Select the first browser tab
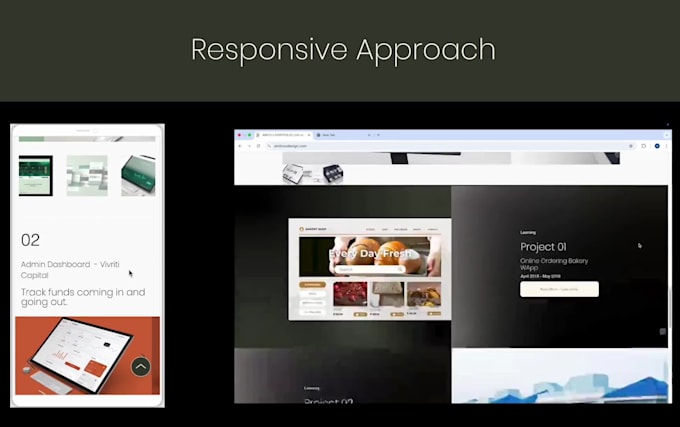Image resolution: width=680 pixels, height=427 pixels. 282,135
